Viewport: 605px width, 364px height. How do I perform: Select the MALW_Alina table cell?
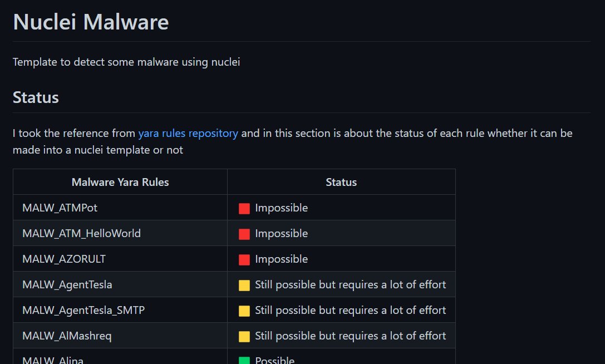[x=120, y=356]
